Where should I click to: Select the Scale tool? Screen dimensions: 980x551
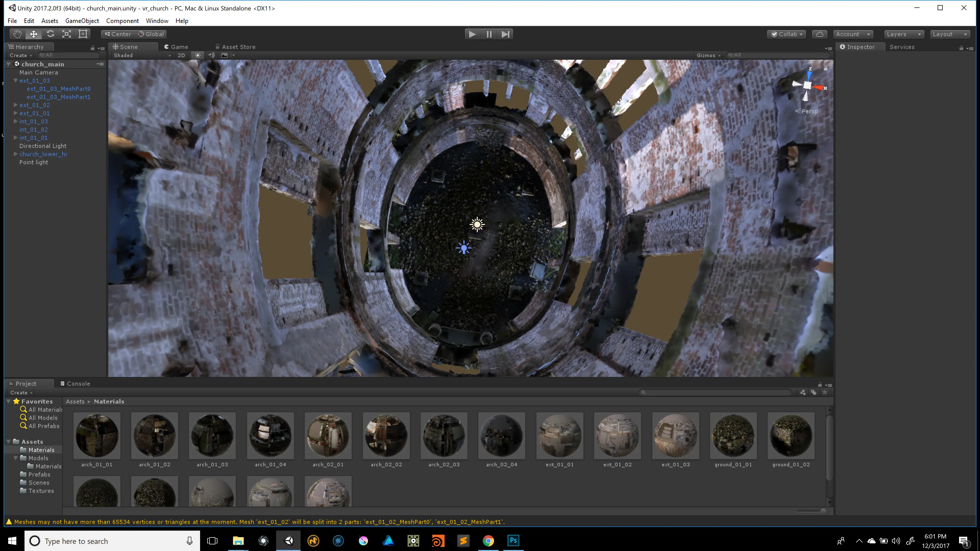point(67,34)
